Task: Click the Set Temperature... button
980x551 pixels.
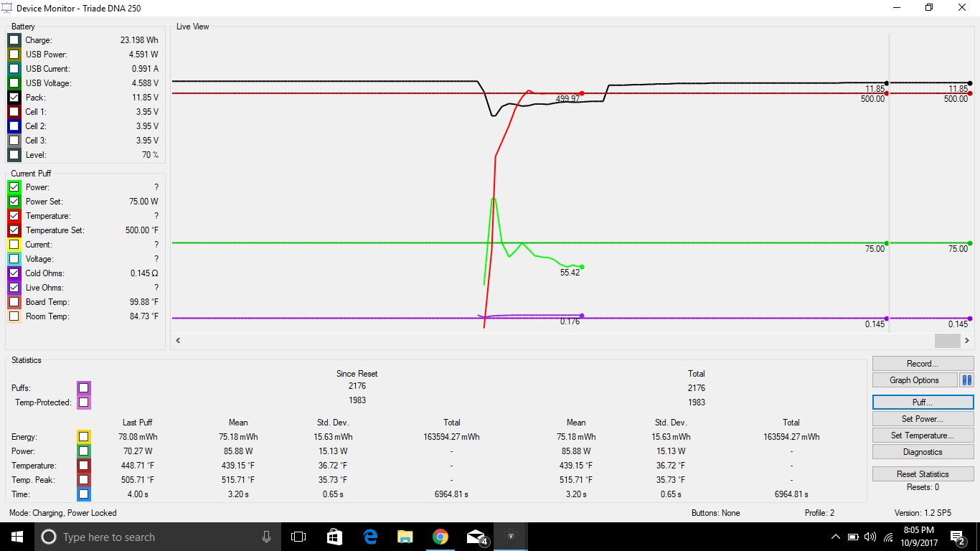Action: (923, 435)
